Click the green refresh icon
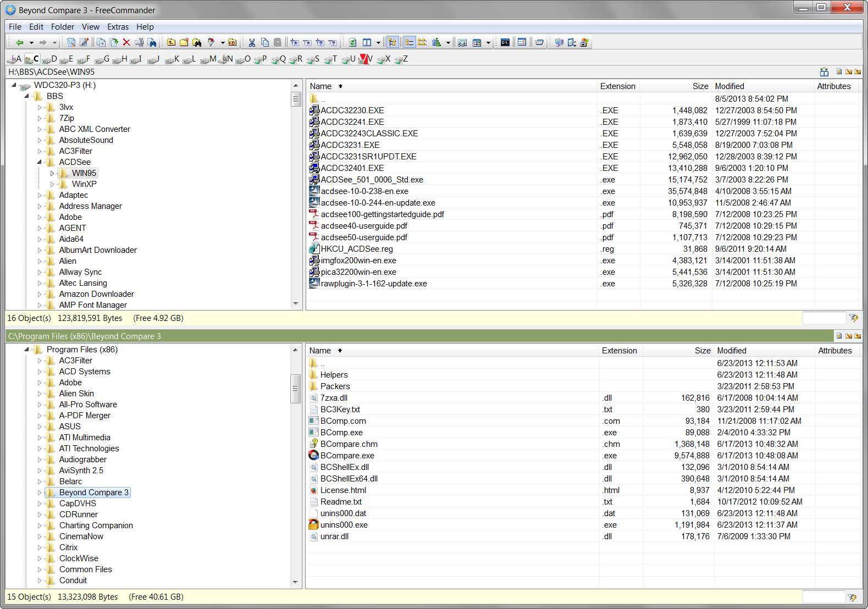This screenshot has height=609, width=868. 352,42
